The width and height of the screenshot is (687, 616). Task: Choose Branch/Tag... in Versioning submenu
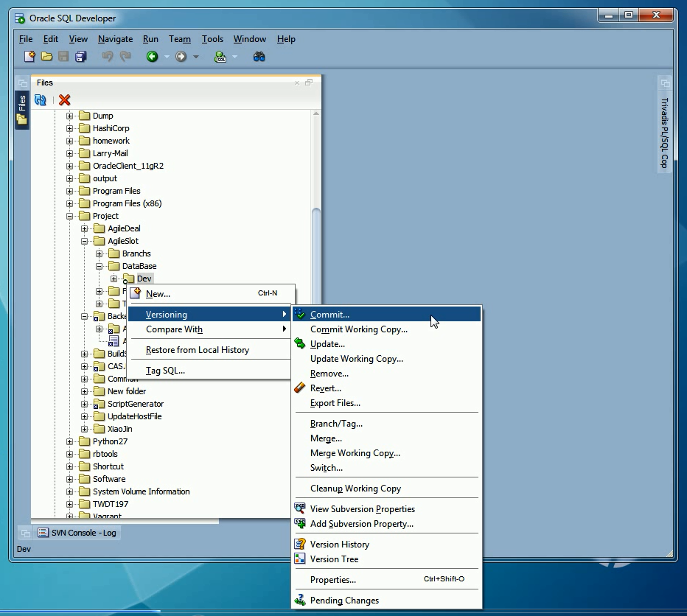point(387,424)
